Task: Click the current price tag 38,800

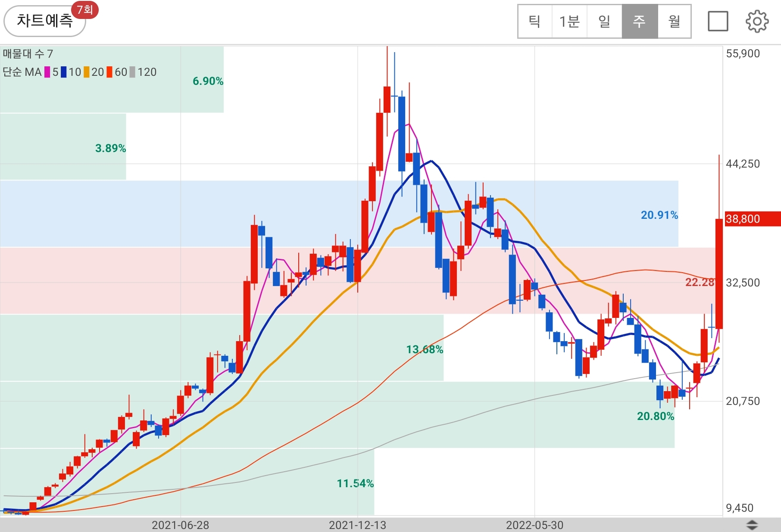Action: point(753,219)
